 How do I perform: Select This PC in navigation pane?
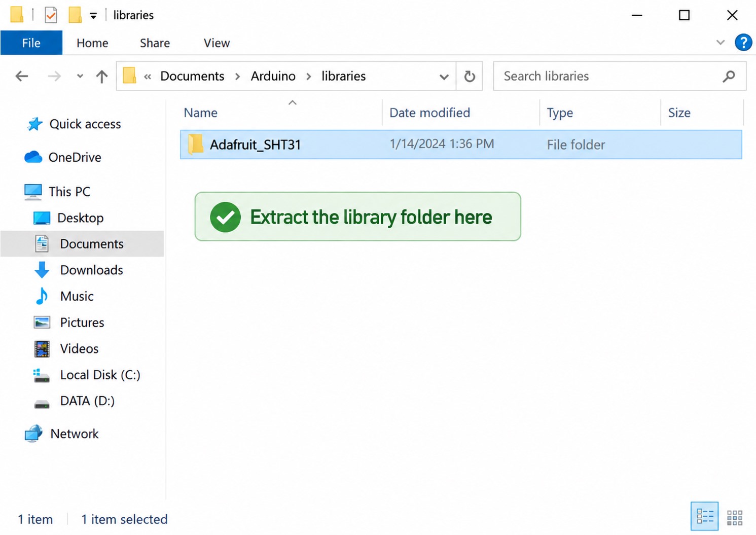(69, 192)
